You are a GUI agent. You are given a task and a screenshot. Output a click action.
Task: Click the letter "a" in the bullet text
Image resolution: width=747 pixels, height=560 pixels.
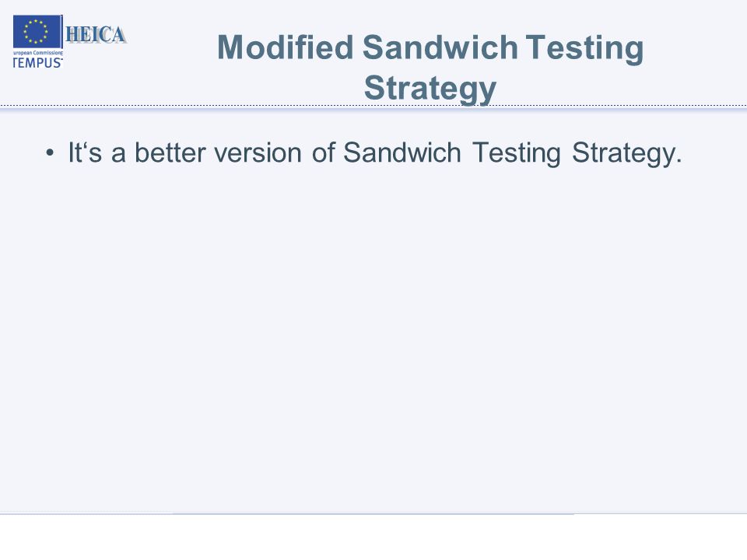pos(118,154)
